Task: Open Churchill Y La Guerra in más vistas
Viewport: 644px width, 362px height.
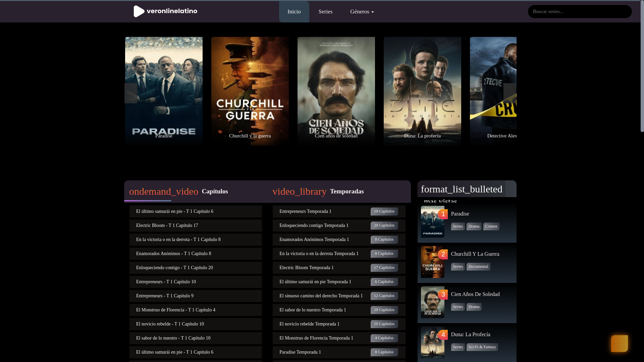Action: [475, 254]
